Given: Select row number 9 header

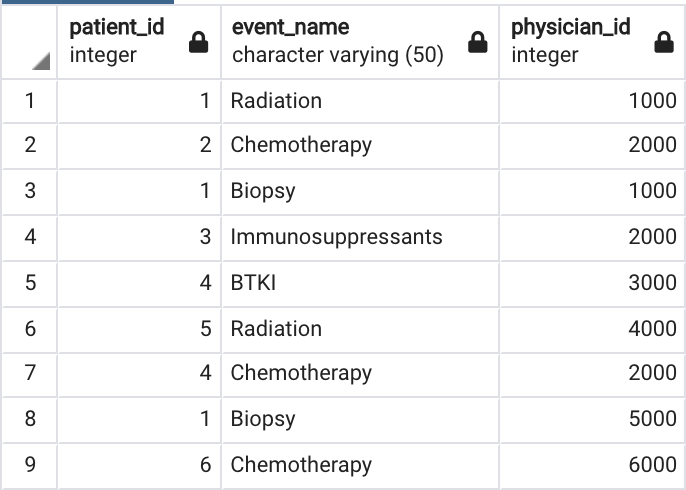Looking at the screenshot, I should 29,465.
